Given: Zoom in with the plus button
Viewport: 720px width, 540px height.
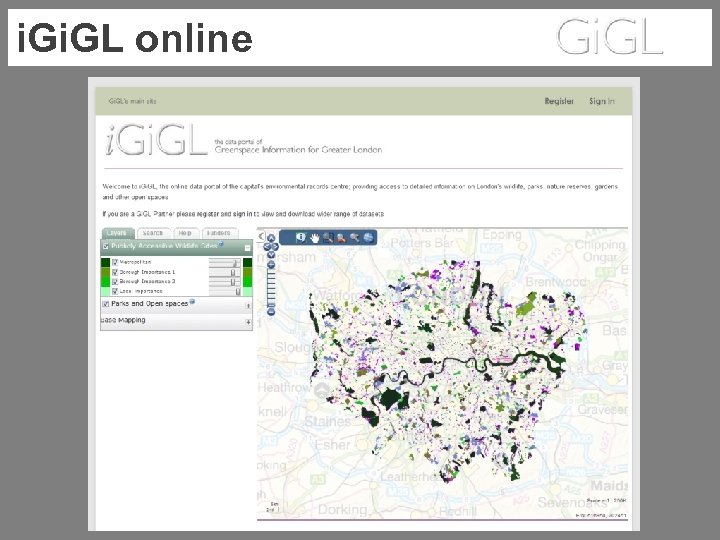Looking at the screenshot, I should (x=271, y=264).
